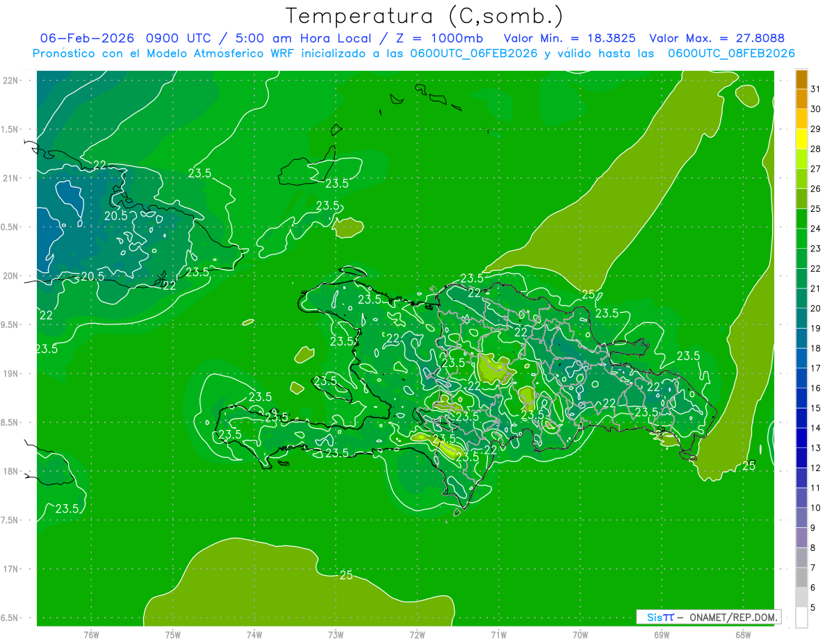Click the "06-Feb-2026" date in header

(x=88, y=38)
